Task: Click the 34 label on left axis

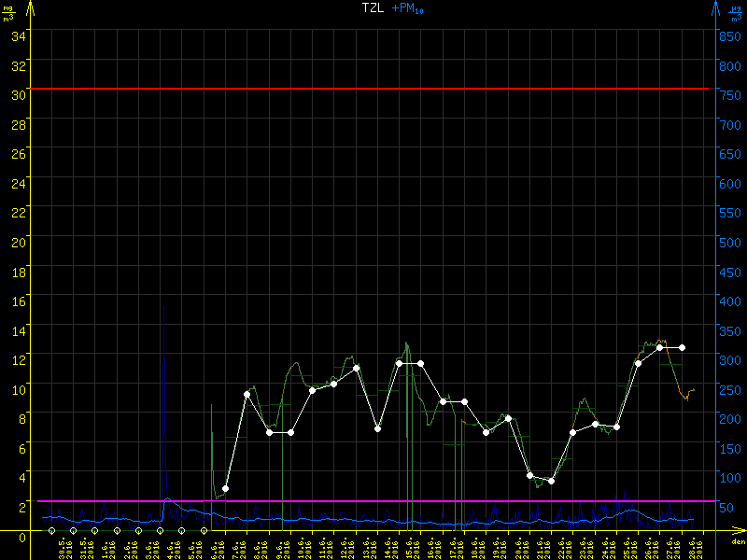Action: 19,36
